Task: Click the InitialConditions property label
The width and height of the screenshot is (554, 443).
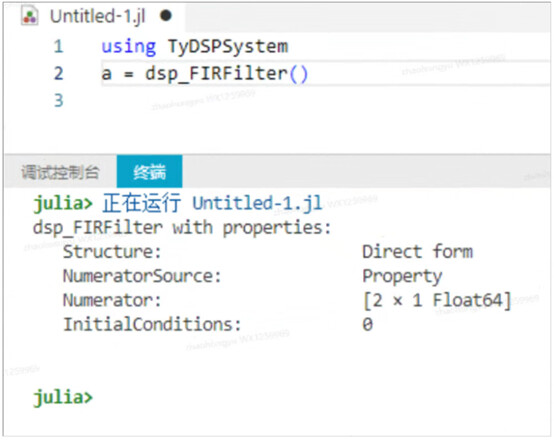Action: [152, 325]
